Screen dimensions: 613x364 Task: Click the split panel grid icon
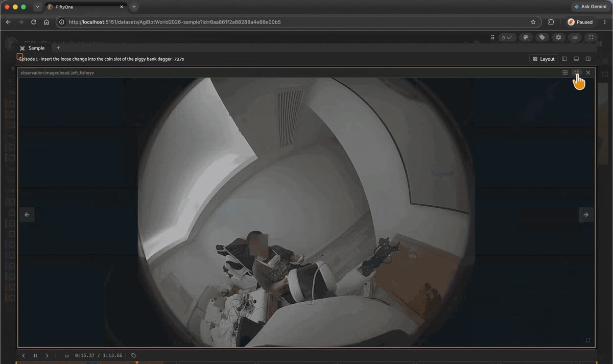coord(565,72)
